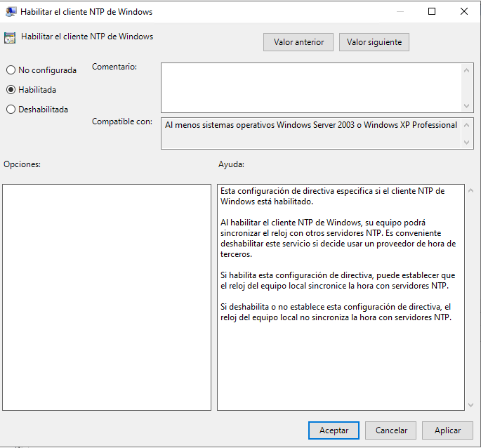The image size is (481, 448).
Task: Click the Comentario box scroll down arrow
Action: click(468, 106)
